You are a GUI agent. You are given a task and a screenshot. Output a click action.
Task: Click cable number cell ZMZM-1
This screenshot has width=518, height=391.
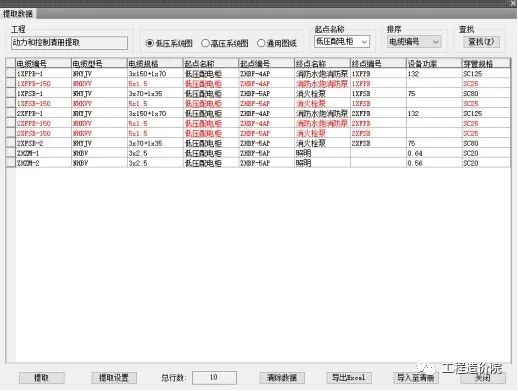(x=43, y=154)
